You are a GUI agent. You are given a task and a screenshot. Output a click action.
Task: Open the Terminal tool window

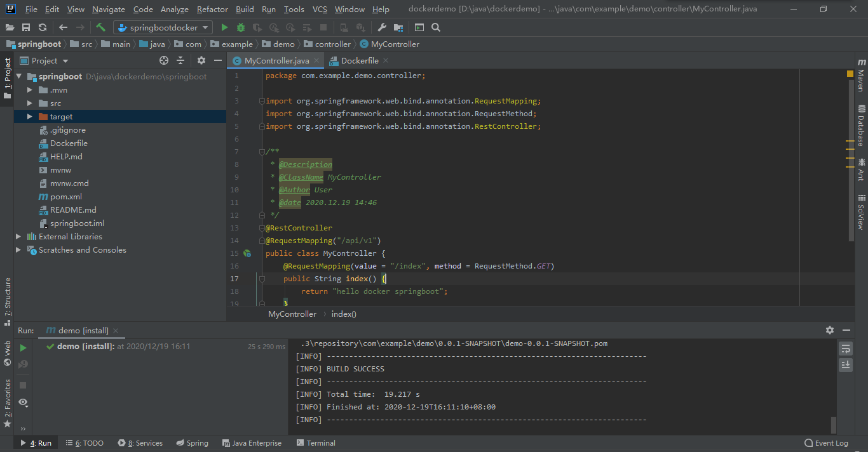coord(315,443)
